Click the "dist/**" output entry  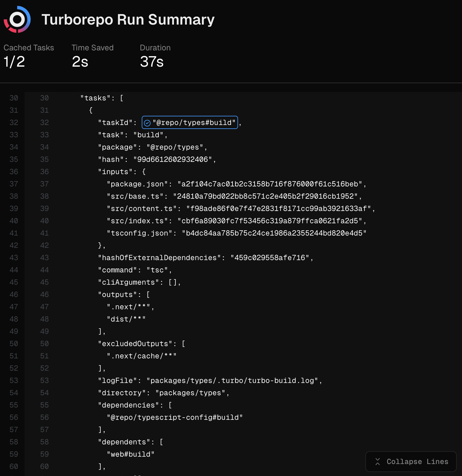pos(126,319)
